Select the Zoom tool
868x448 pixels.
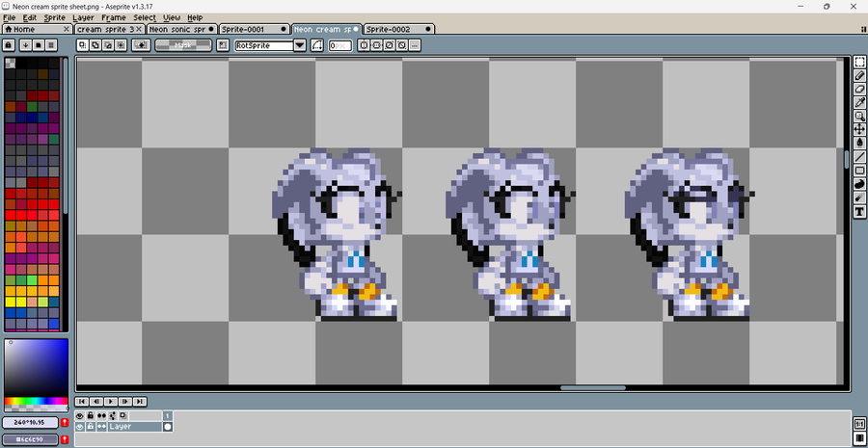[859, 117]
